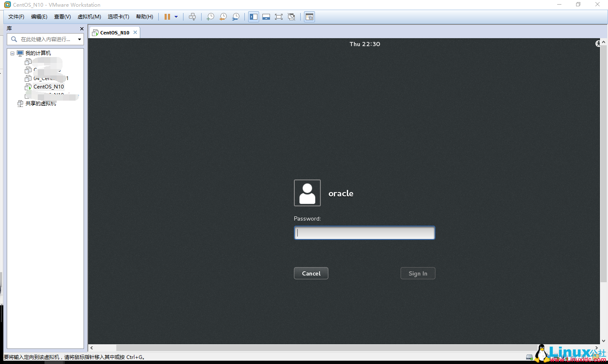Open the library search filter dropdown
Image resolution: width=608 pixels, height=364 pixels.
(79, 39)
